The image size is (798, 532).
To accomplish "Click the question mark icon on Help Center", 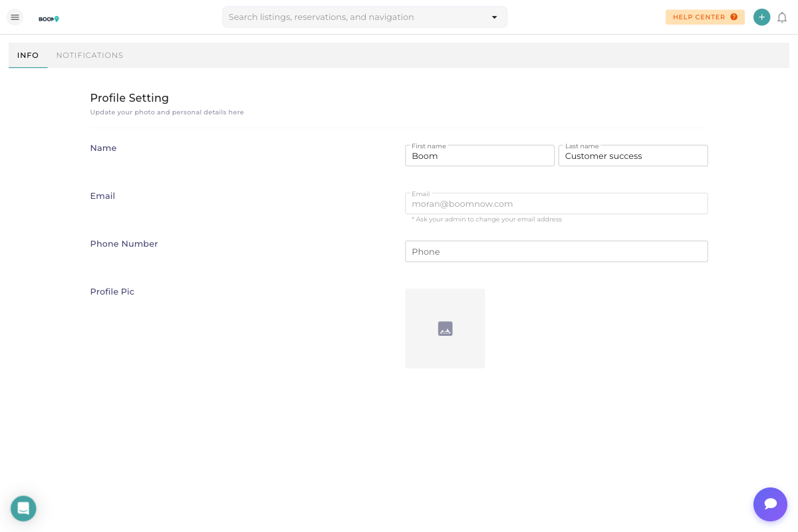I will (x=735, y=17).
